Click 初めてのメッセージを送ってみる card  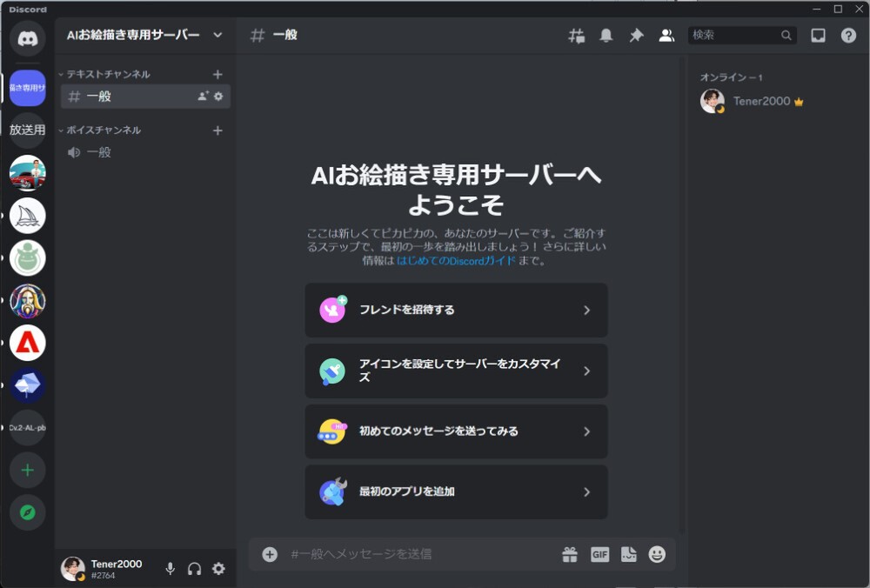(x=456, y=431)
